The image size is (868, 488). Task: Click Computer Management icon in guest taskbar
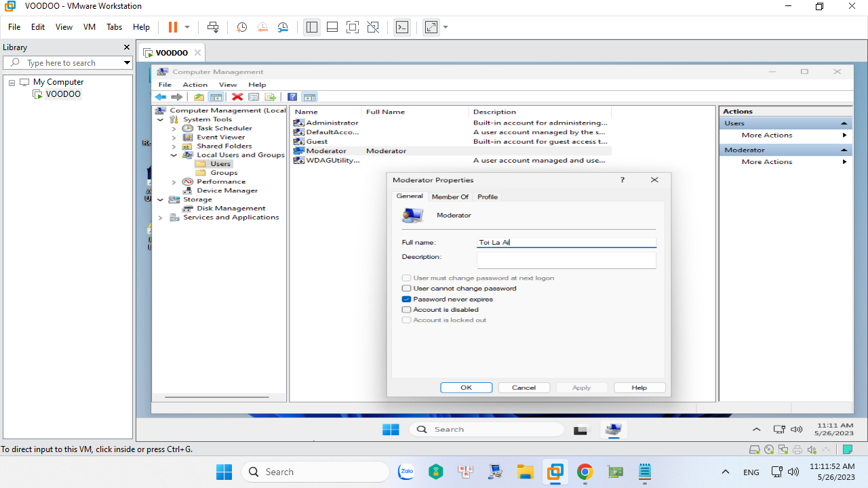click(x=614, y=429)
